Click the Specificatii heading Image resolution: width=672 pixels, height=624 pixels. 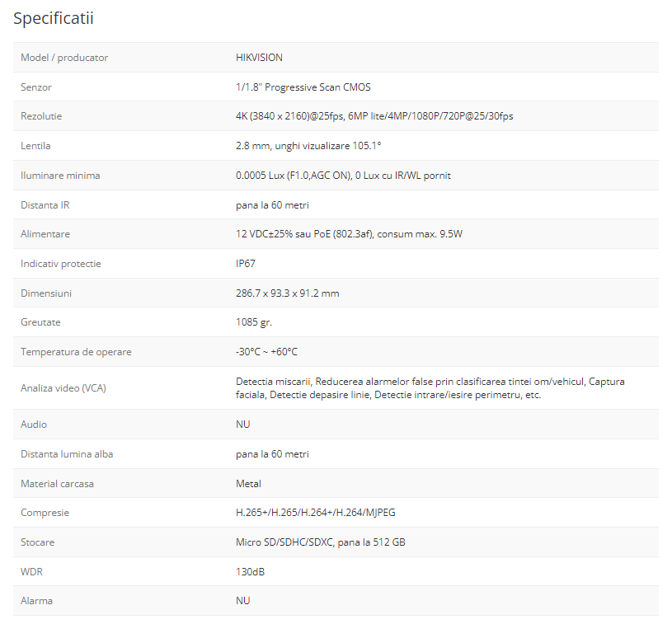[54, 17]
